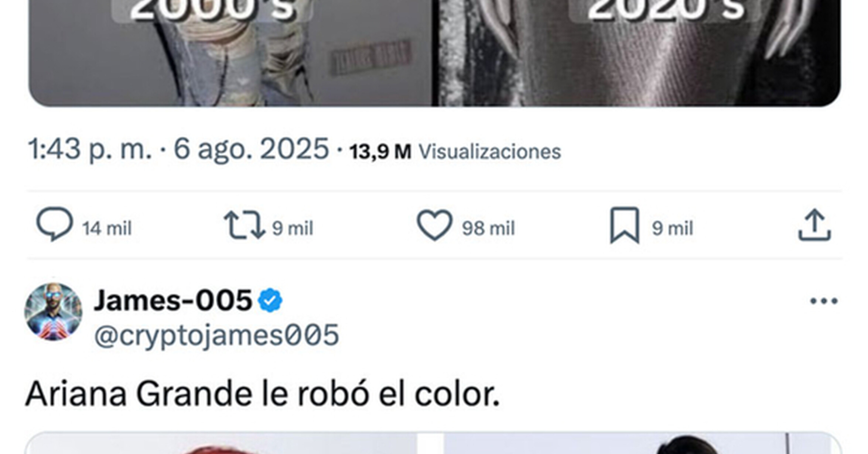Open the three-dot menu on James-005's reply
The width and height of the screenshot is (868, 454).
coord(824,301)
